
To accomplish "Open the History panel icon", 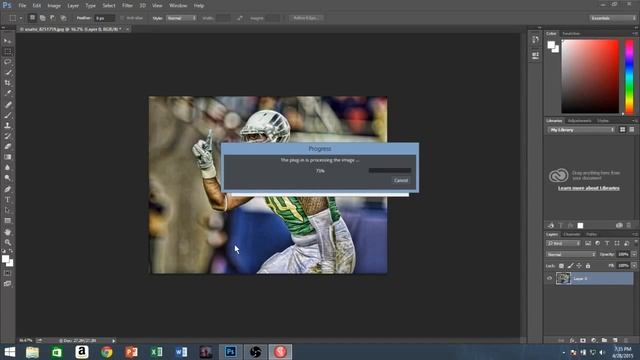I will (535, 40).
